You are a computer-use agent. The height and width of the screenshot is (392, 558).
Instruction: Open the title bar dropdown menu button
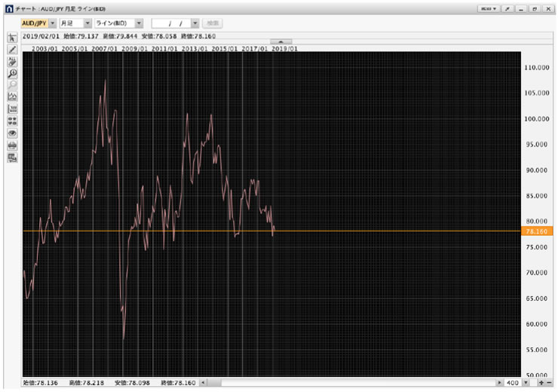tap(489, 8)
